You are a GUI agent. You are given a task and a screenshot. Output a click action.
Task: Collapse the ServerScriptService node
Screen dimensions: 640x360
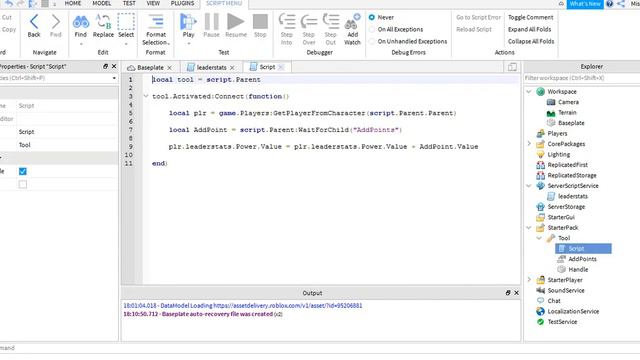point(529,186)
